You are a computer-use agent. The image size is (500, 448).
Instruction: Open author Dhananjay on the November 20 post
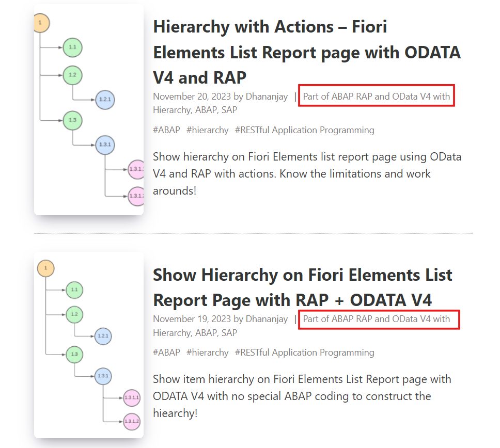pyautogui.click(x=267, y=96)
